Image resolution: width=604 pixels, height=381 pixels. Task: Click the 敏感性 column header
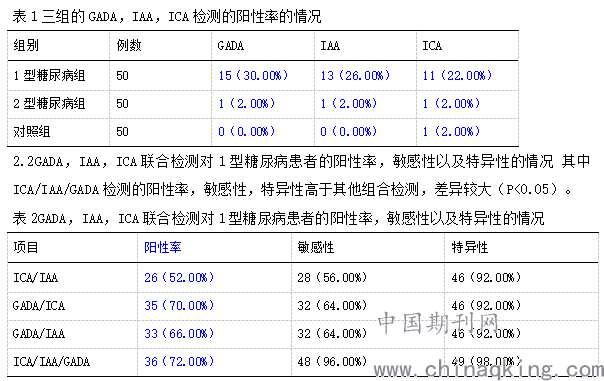click(x=315, y=247)
